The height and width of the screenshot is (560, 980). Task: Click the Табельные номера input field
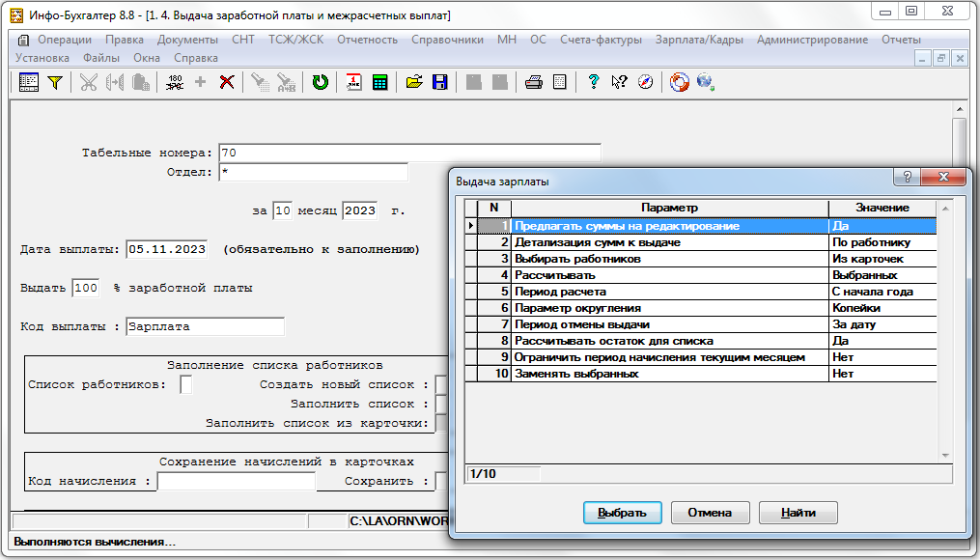click(x=410, y=153)
